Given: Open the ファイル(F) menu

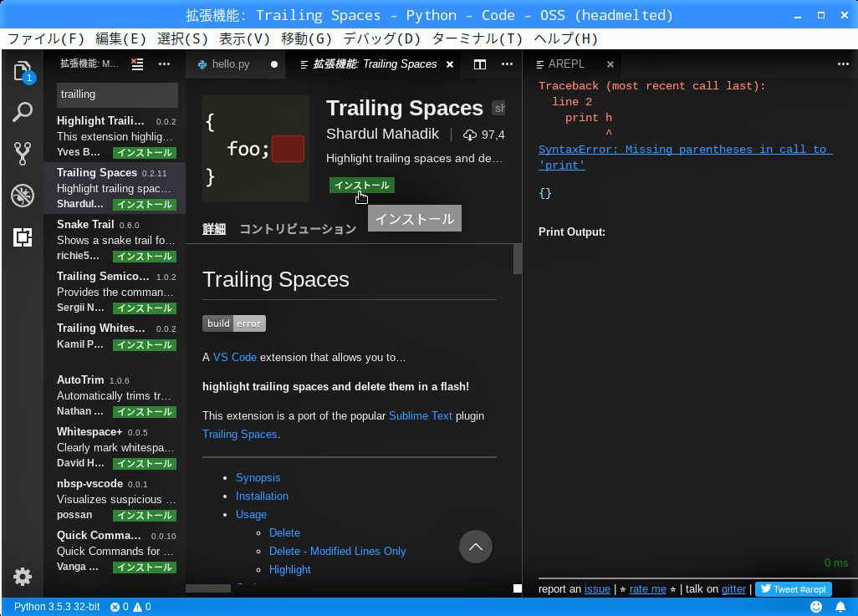Looking at the screenshot, I should pos(46,38).
